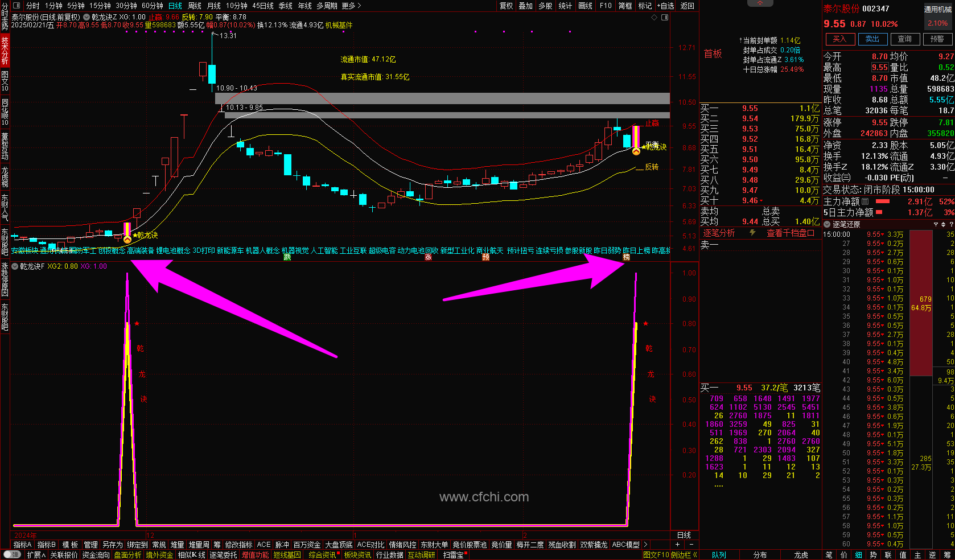Switch the chart to the 60分钟 period
The image size is (955, 560).
[x=153, y=6]
